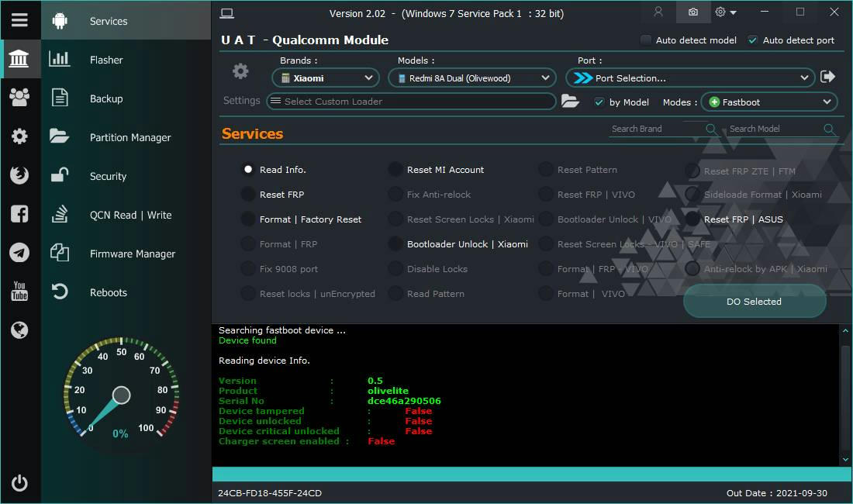
Task: Open the Partition Manager menu item
Action: [x=126, y=137]
